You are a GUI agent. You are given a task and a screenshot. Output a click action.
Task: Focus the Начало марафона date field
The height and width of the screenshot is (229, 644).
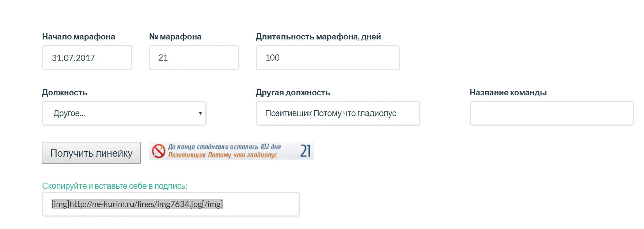[x=87, y=58]
